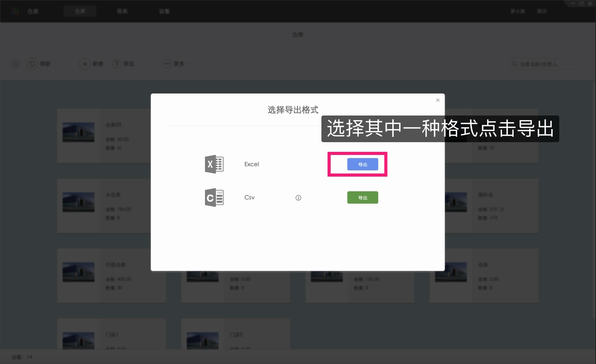Switch to the 设置 tab

click(164, 11)
